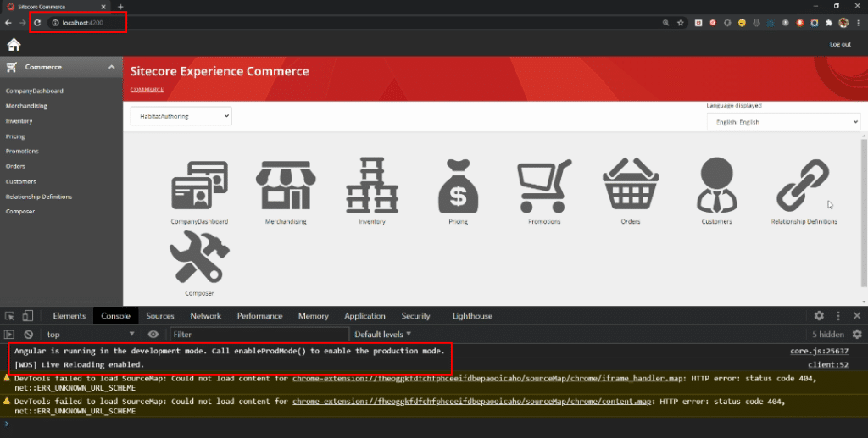Select the Sitecore Commerce browser tab
868x438 pixels.
click(55, 7)
